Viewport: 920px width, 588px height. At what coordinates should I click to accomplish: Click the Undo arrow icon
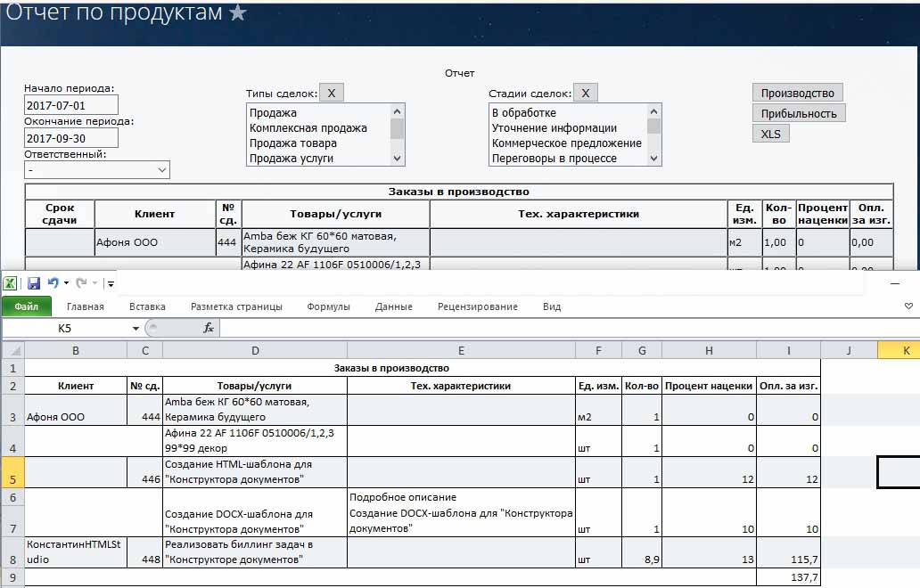53,283
